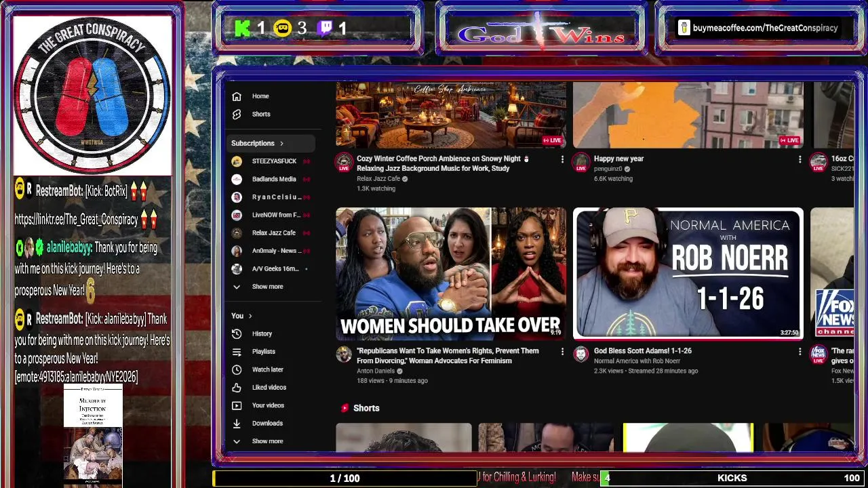Visit Anton Daniels channel name link
Image resolution: width=868 pixels, height=488 pixels.
coord(376,371)
